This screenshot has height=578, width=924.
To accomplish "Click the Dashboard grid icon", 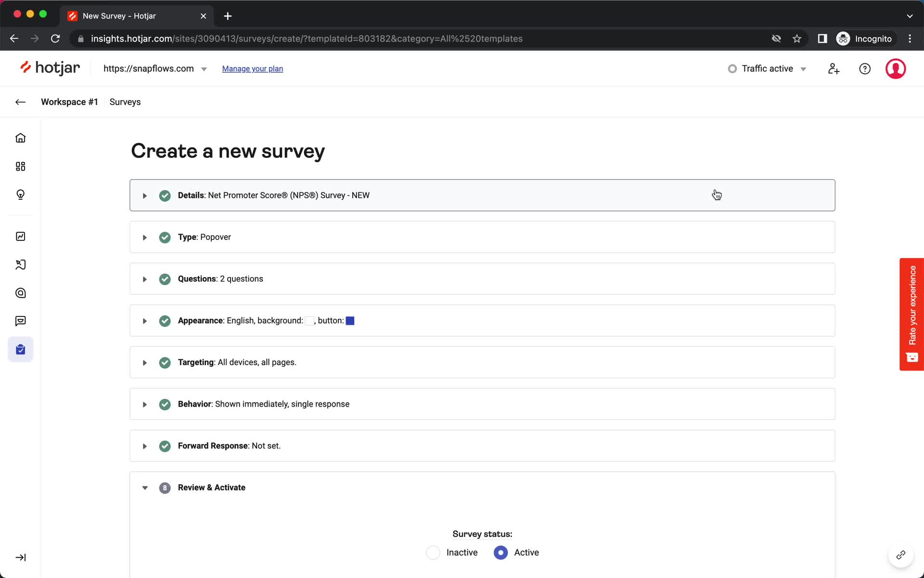I will 21,166.
